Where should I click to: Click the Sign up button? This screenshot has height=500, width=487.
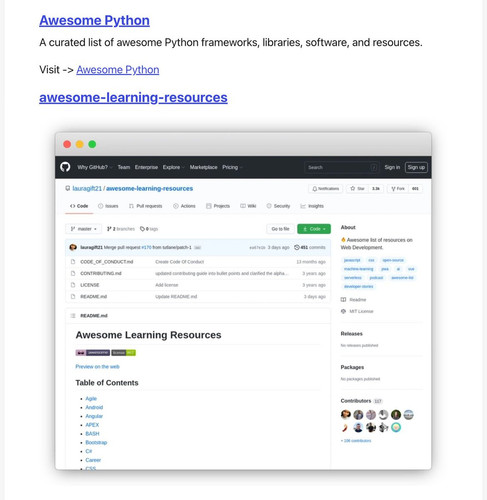(416, 167)
